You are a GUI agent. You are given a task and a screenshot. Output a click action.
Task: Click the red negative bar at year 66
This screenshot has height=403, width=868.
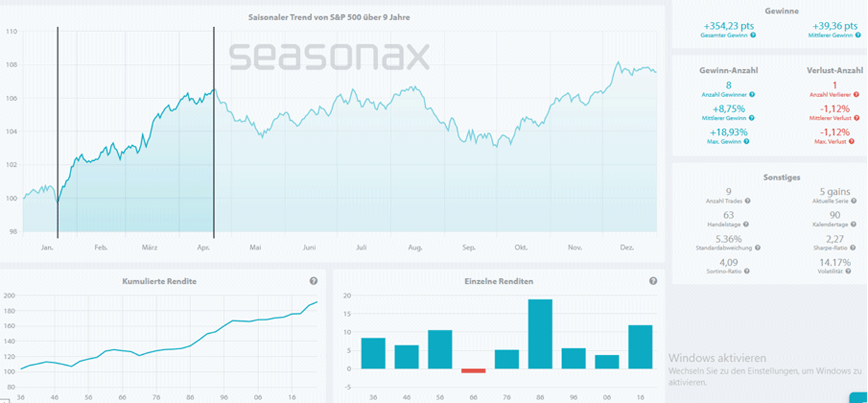pyautogui.click(x=474, y=370)
